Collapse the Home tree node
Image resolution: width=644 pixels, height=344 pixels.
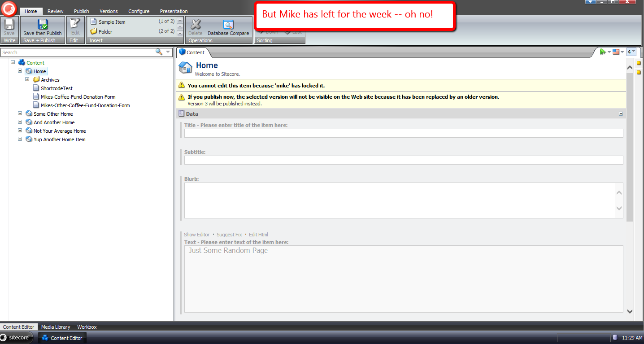click(x=20, y=71)
